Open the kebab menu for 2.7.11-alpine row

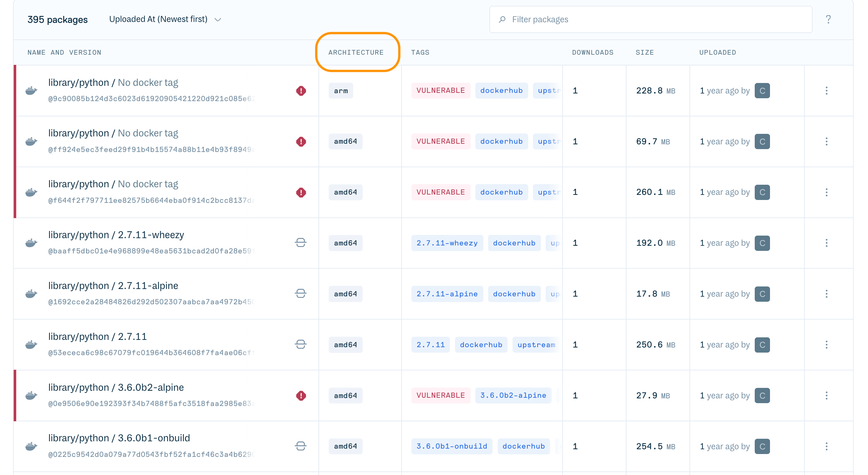coord(826,293)
